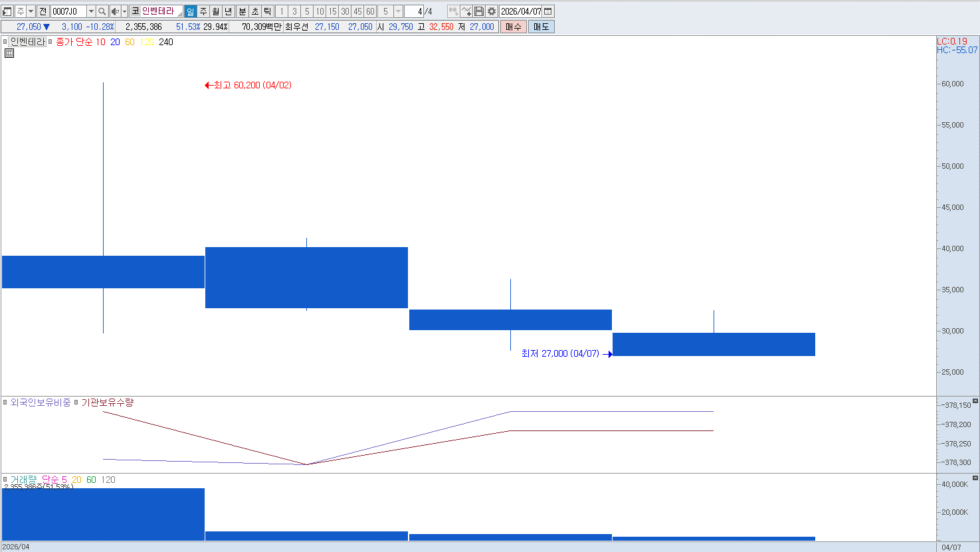Screen dimensions: 980x552
Task: Click the bar count input field showing 4
Action: point(413,11)
